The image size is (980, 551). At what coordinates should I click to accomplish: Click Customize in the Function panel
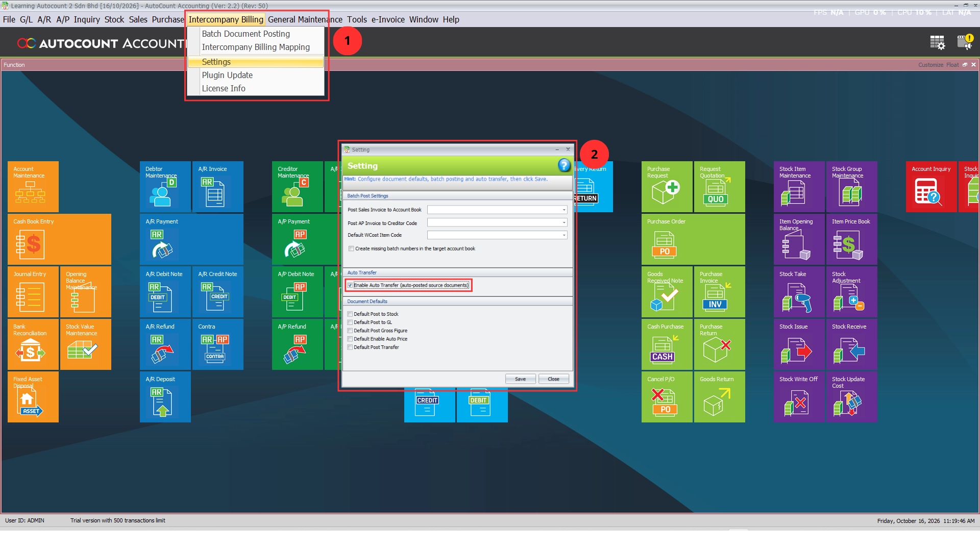coord(930,65)
